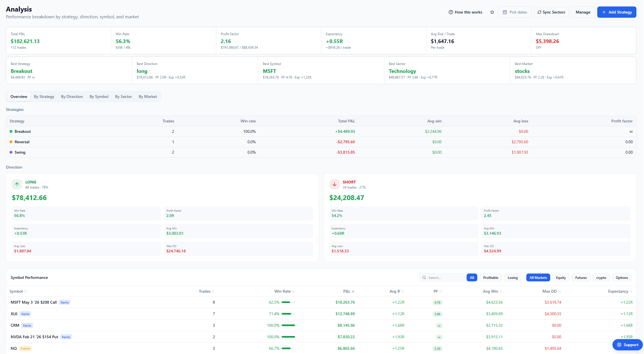Click NVDA Feb 21 '26 $154 Put row
644x354 pixels.
(x=321, y=337)
